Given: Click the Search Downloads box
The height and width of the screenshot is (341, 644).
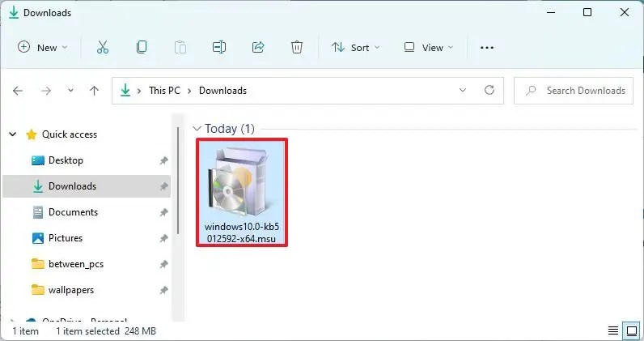Looking at the screenshot, I should point(574,91).
